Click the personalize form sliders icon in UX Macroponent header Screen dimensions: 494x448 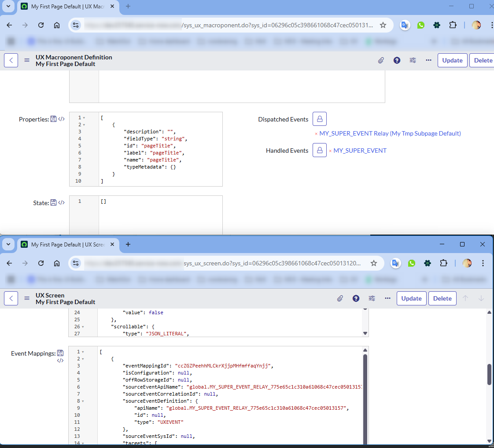click(413, 60)
